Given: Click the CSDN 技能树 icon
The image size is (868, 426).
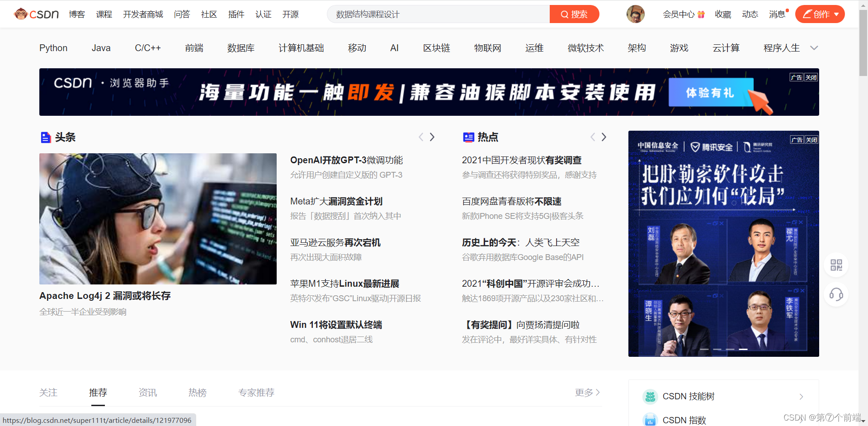Looking at the screenshot, I should point(650,397).
